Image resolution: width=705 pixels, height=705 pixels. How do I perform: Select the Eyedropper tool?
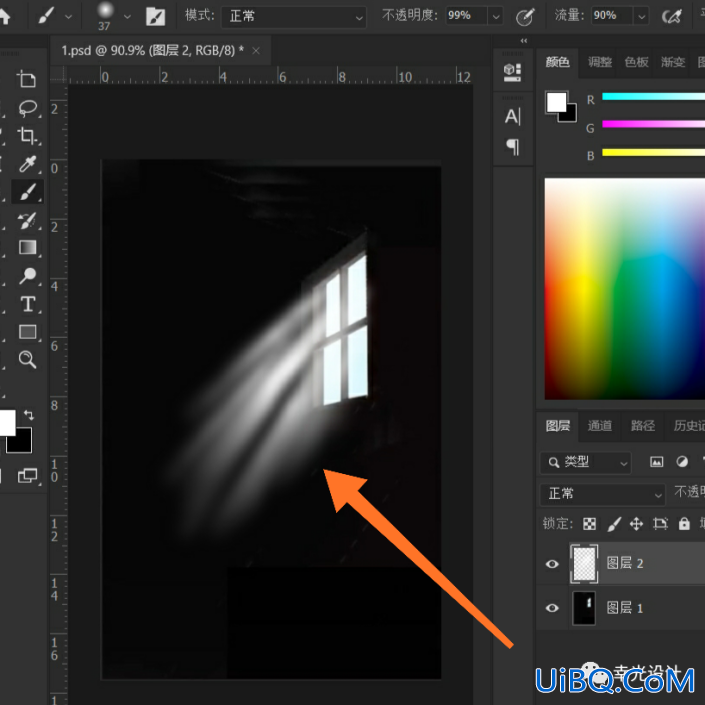(27, 164)
